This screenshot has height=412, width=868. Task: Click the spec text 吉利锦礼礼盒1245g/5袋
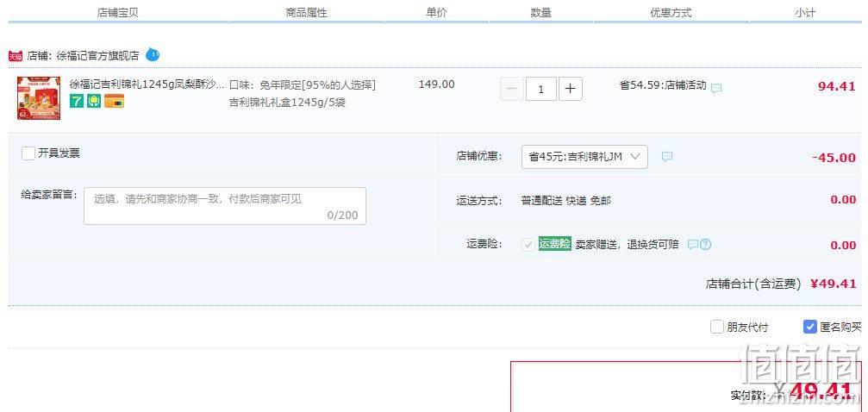click(287, 103)
